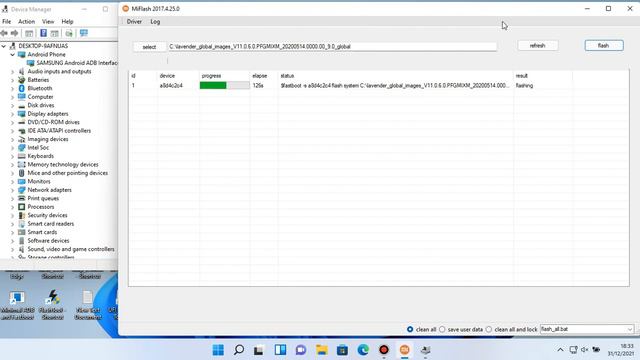Open the New Text Document desktop file
640x360 pixels.
[x=88, y=305]
